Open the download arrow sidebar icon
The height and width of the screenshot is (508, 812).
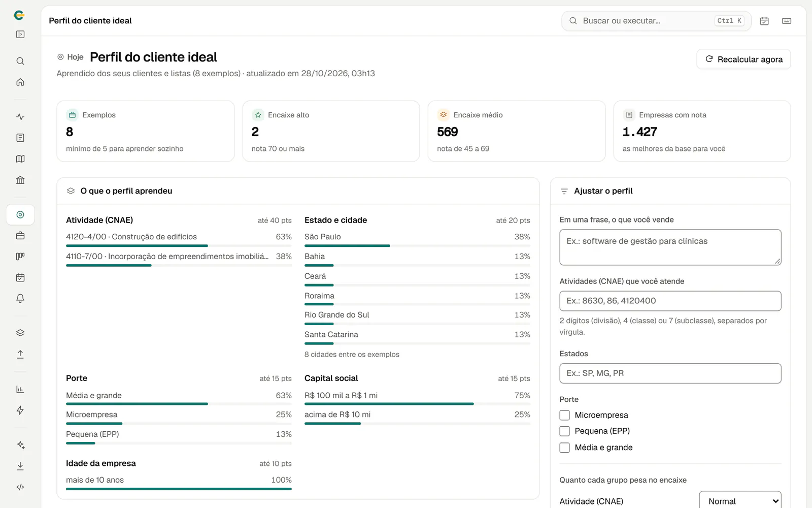(20, 466)
